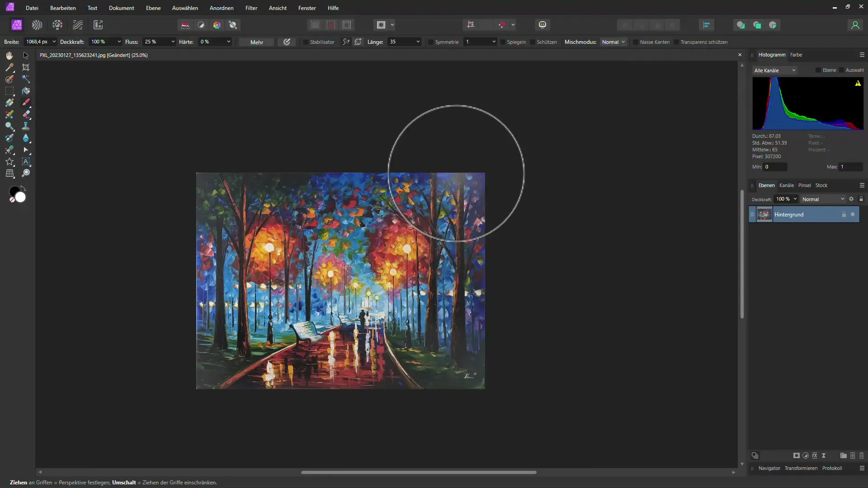Screen dimensions: 868x488
Task: Select the Blur Brush droplet tool
Action: 26,138
